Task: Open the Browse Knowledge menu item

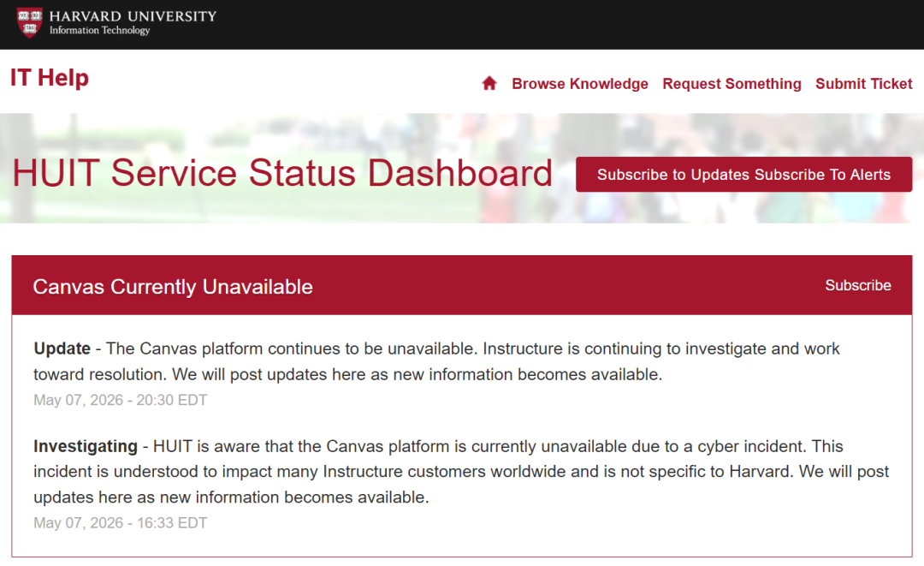Action: [580, 84]
